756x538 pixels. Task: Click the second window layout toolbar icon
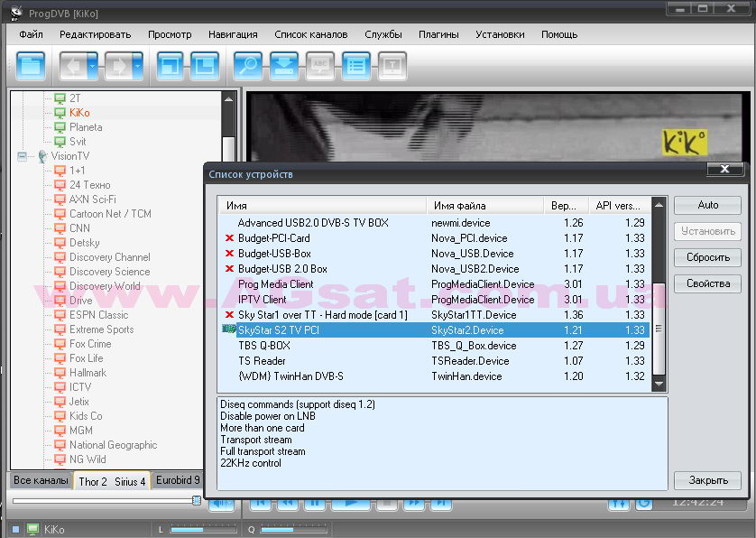point(205,66)
